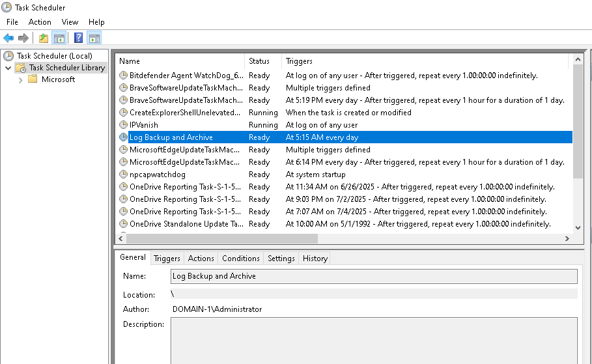The image size is (592, 364).
Task: Sort tasks by the Status column header
Action: (x=259, y=61)
